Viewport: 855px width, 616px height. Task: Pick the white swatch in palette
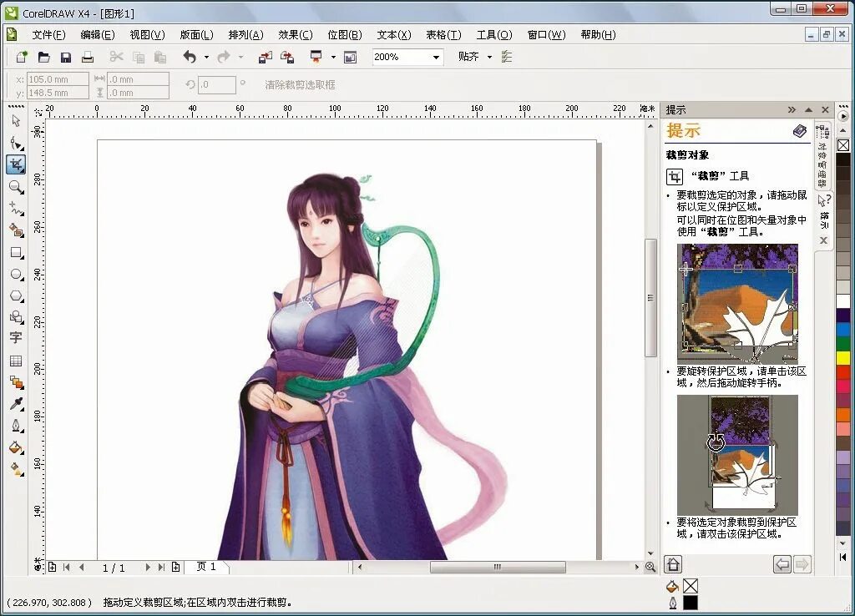tap(843, 301)
